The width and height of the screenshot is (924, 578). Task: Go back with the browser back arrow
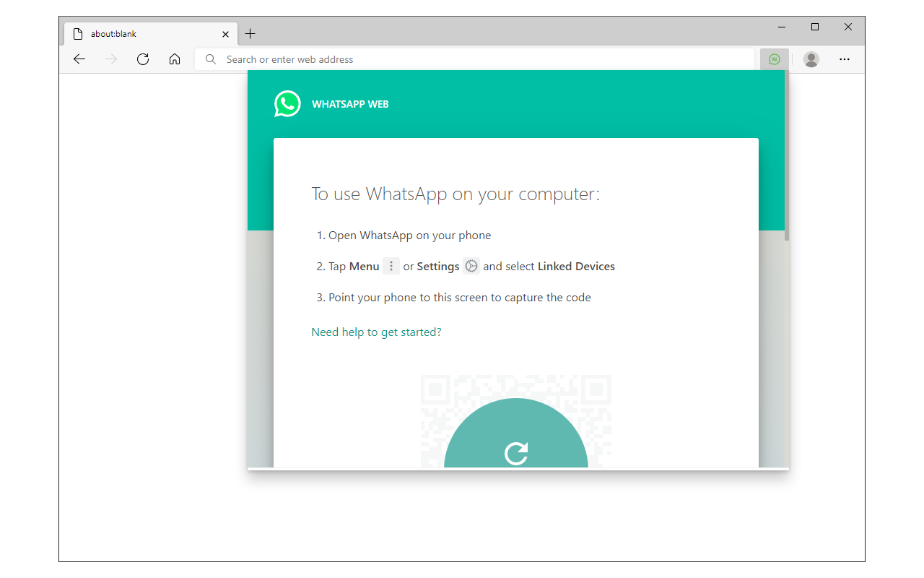(x=79, y=59)
